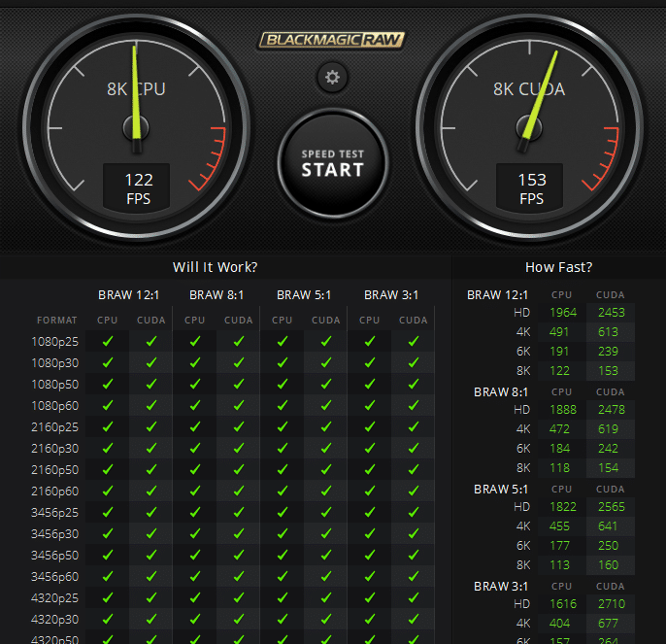Click 3456p25 BRAW 12:1 CPU checkmark
This screenshot has height=644, width=666.
108,512
